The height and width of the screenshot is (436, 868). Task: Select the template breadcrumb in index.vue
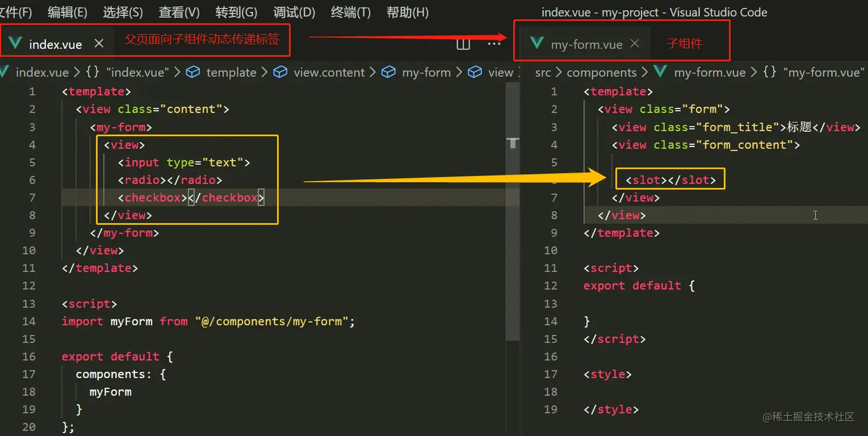click(222, 72)
